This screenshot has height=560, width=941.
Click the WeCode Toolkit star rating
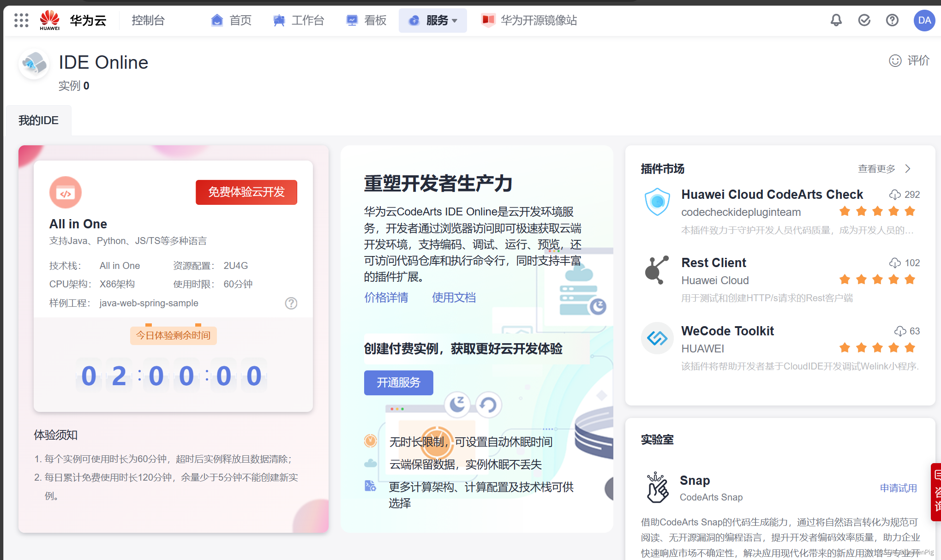877,348
